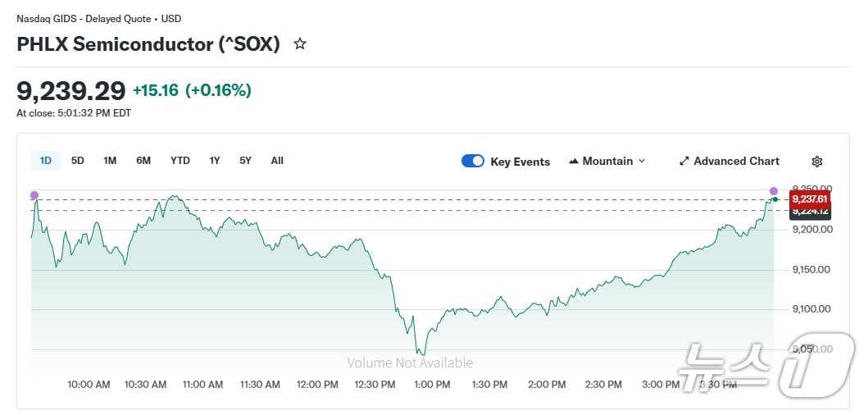Click the green dot at chart's end
The height and width of the screenshot is (411, 868).
coord(775,199)
